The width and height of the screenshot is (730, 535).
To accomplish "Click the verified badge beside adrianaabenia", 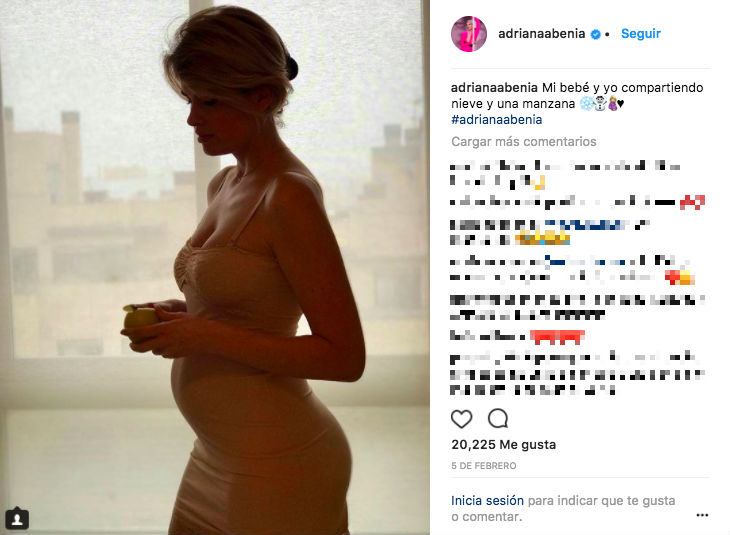I will click(595, 34).
